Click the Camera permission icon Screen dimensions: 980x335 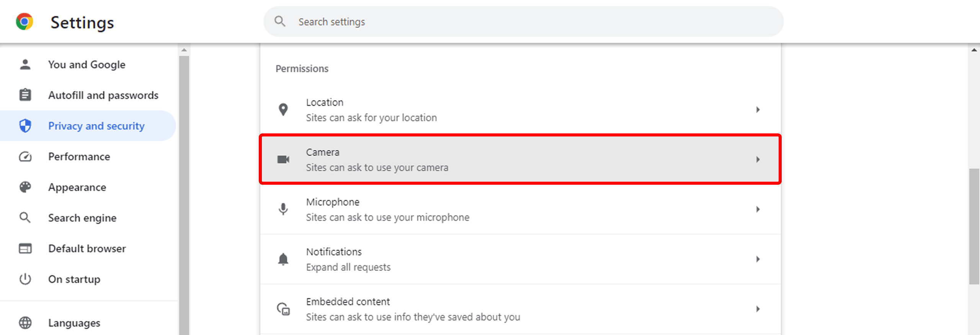[283, 159]
